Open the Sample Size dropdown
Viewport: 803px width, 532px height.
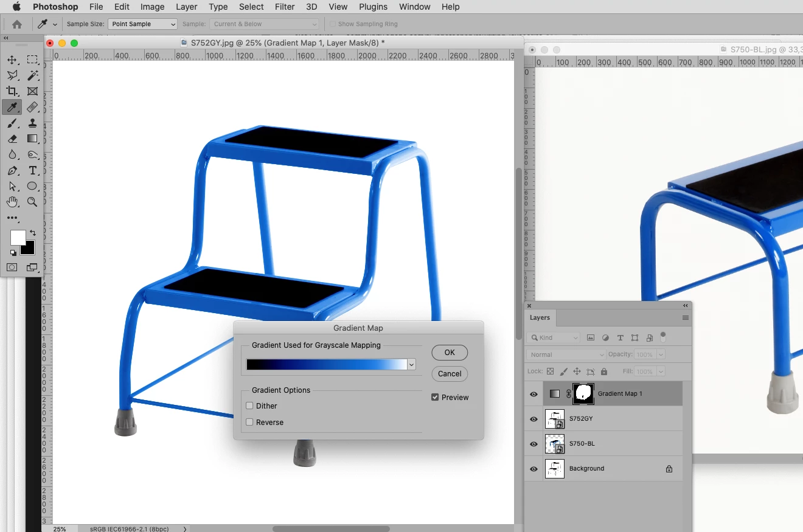[x=142, y=24]
